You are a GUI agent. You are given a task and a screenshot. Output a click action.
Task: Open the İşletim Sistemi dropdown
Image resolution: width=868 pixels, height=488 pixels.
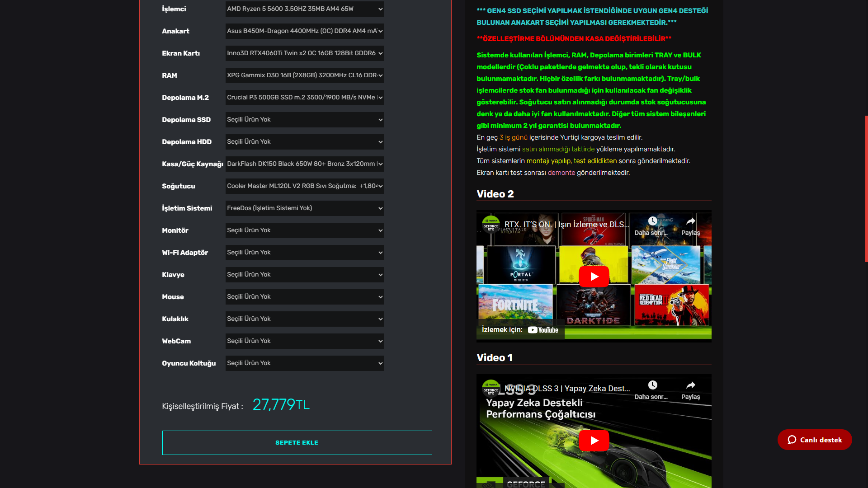click(x=304, y=208)
